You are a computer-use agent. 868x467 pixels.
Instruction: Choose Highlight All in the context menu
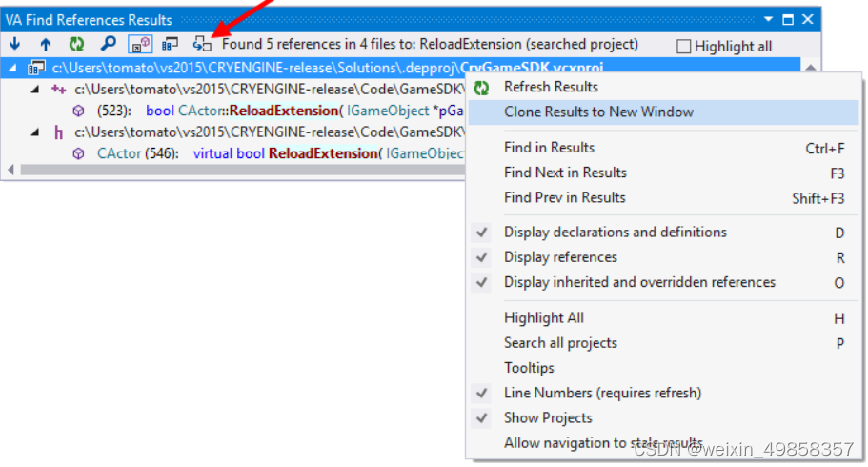coord(663,318)
